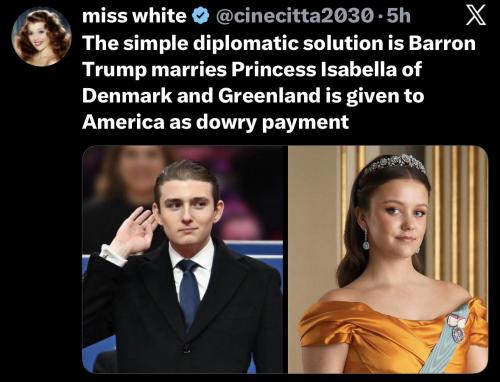Click "Princess Isabella" in the tweet text
Image resolution: width=500 pixels, height=382 pixels.
314,69
